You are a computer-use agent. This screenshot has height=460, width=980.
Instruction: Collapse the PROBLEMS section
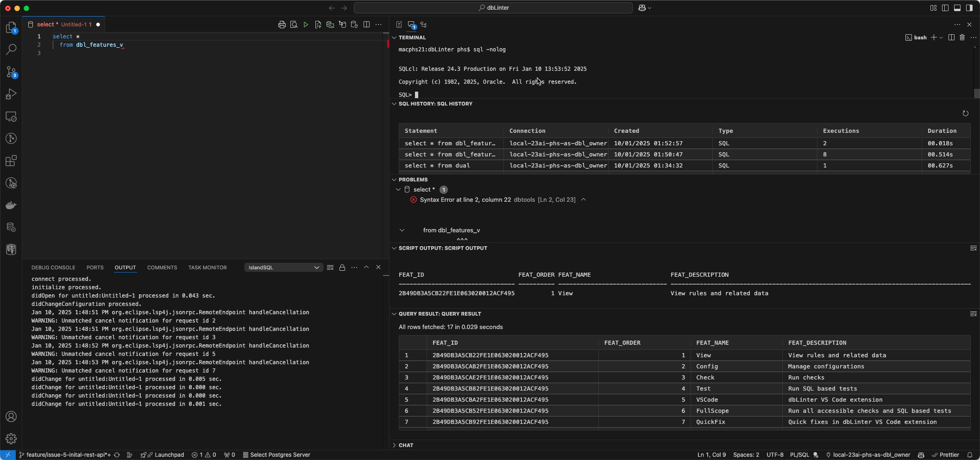tap(394, 180)
